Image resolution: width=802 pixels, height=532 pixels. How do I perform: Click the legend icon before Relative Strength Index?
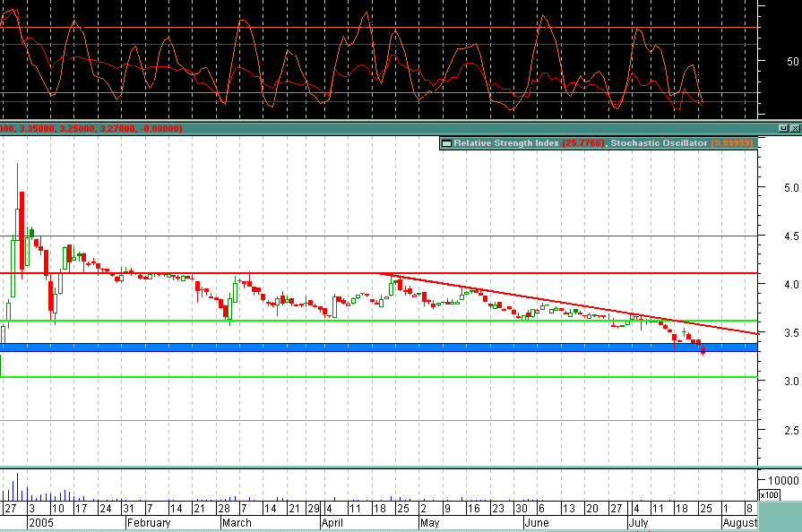pos(445,143)
